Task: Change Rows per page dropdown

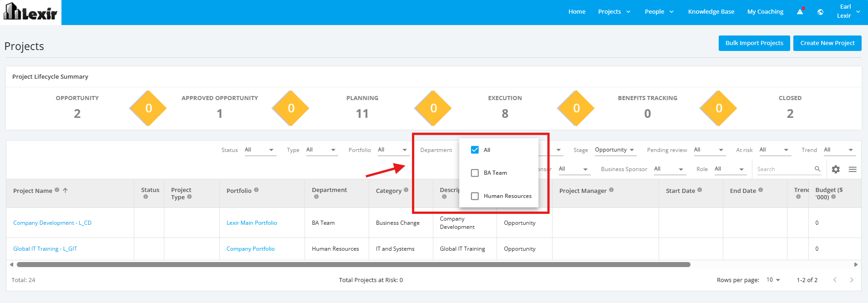Action: point(773,280)
